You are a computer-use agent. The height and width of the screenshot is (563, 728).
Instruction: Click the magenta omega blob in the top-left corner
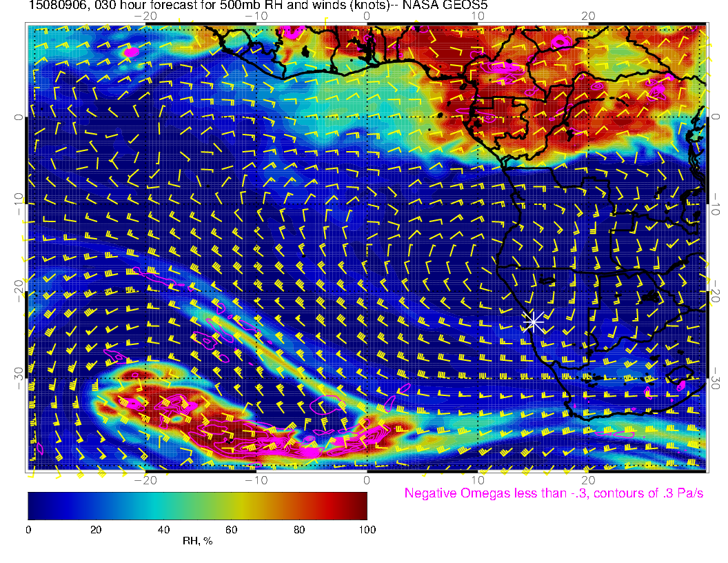pyautogui.click(x=130, y=52)
